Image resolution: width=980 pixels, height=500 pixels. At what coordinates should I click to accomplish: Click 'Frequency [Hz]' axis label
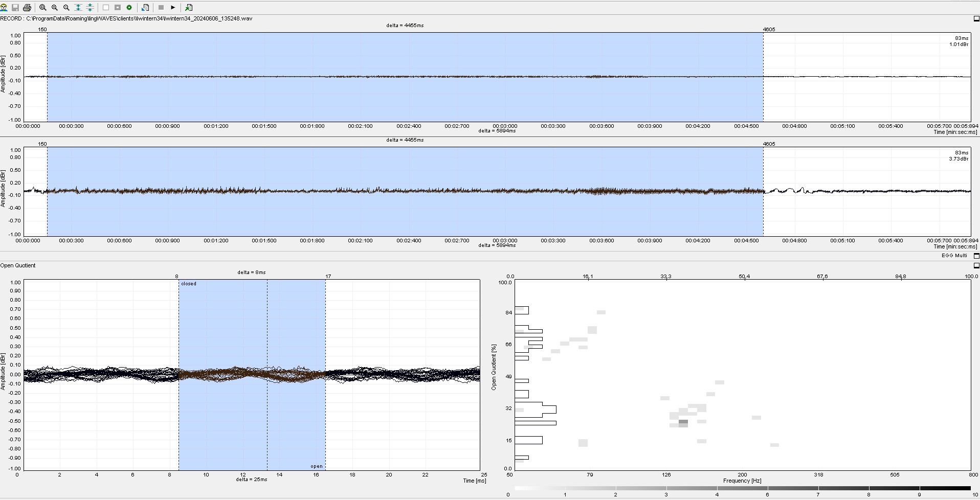click(x=742, y=481)
